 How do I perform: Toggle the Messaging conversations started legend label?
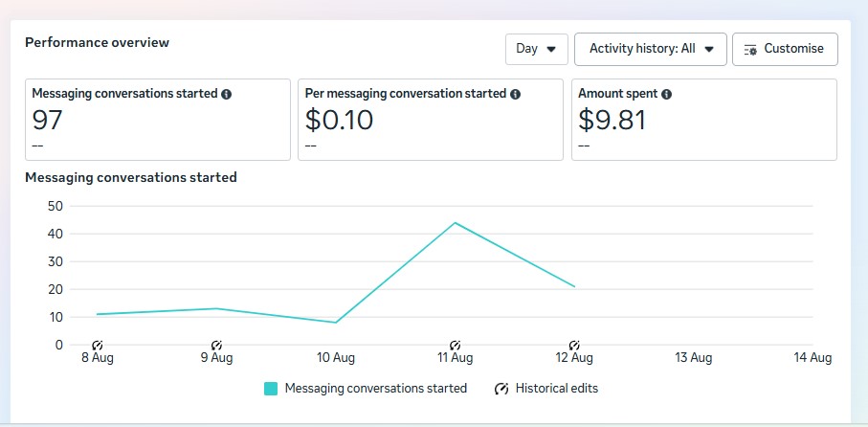[x=376, y=389]
